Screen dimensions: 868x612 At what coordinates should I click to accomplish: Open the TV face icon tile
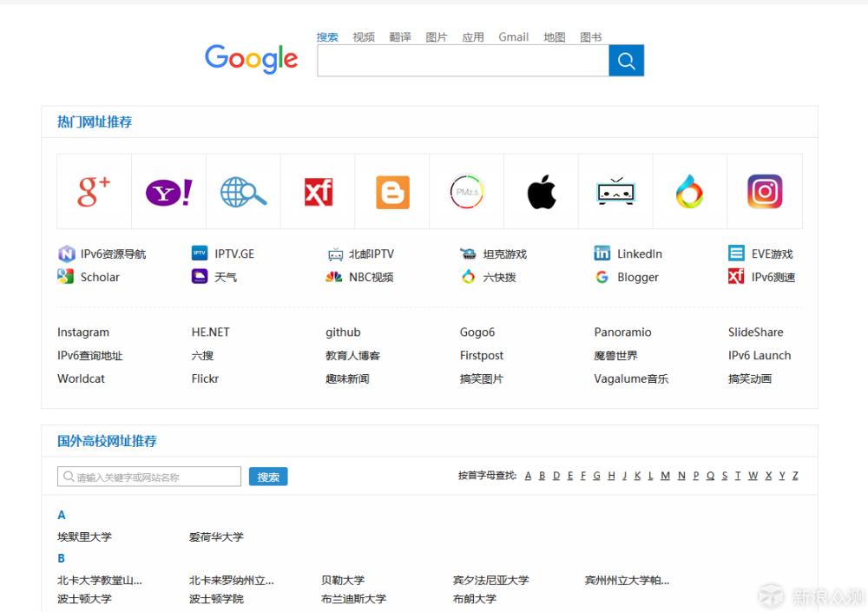(615, 192)
